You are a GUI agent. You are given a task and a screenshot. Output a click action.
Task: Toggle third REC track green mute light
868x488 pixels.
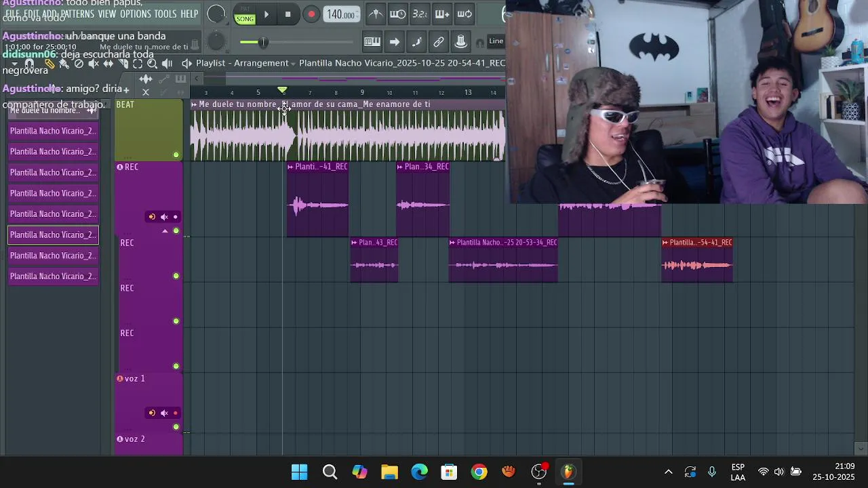176,321
